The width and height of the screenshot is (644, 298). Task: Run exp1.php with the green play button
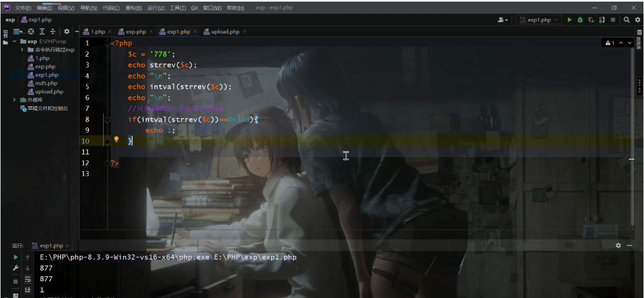pyautogui.click(x=570, y=19)
